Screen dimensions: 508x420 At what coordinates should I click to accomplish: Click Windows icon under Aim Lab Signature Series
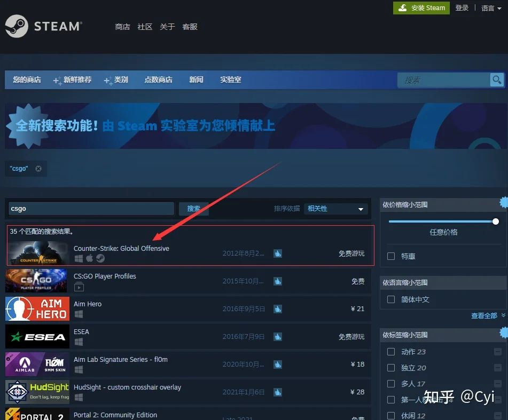tap(79, 369)
